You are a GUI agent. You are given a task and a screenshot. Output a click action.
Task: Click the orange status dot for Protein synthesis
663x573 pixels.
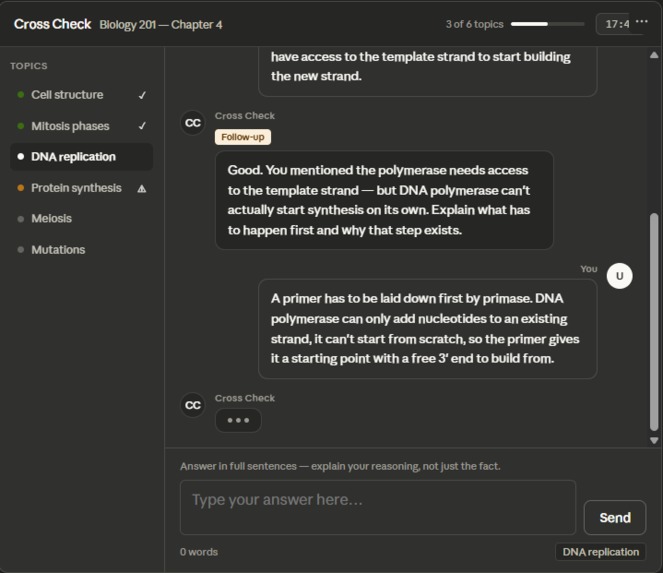tap(20, 188)
